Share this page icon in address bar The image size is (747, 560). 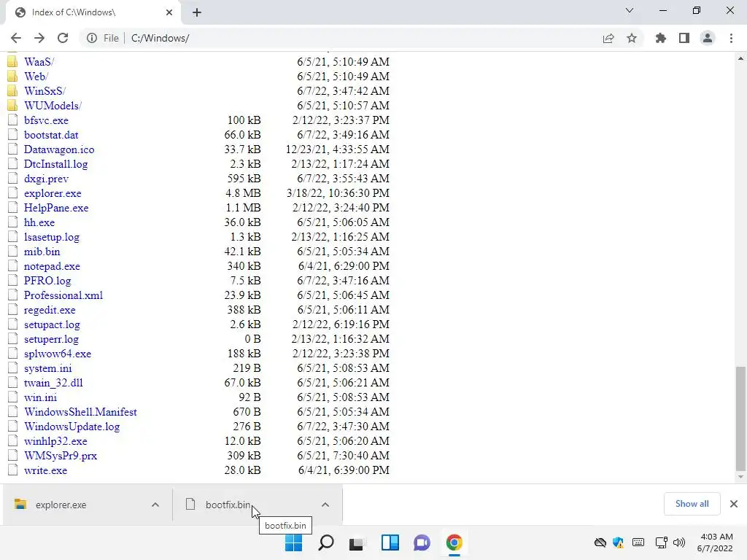click(x=608, y=38)
